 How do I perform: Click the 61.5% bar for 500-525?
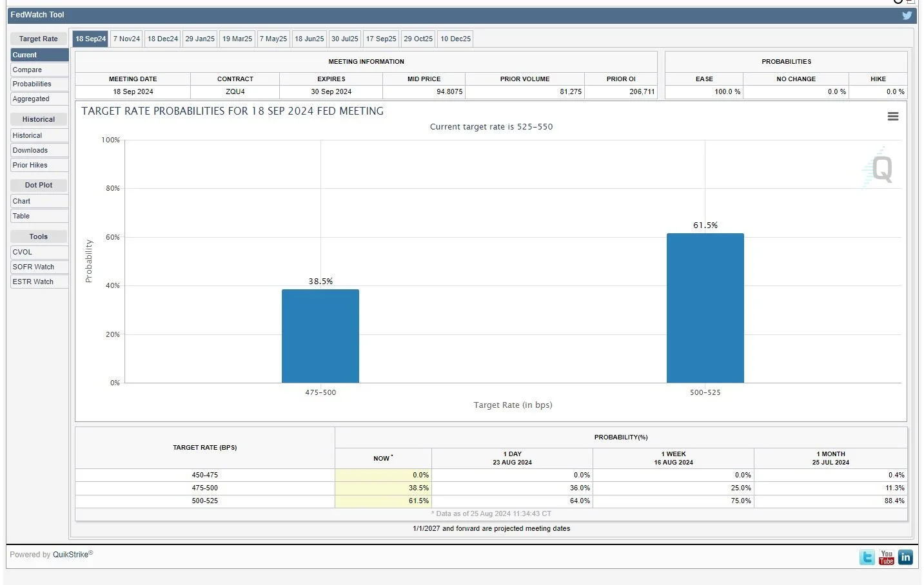coord(705,308)
